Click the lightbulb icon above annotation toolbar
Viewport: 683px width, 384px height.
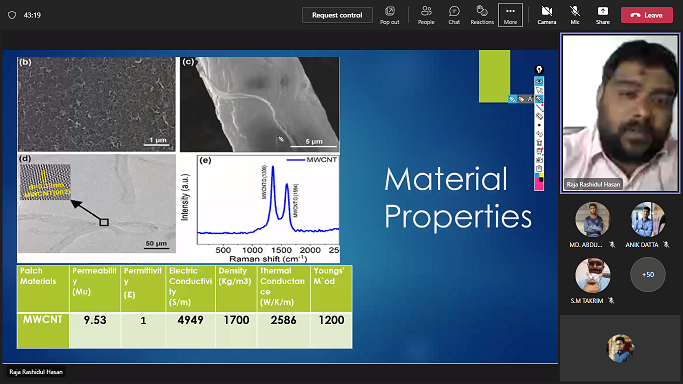(x=539, y=70)
